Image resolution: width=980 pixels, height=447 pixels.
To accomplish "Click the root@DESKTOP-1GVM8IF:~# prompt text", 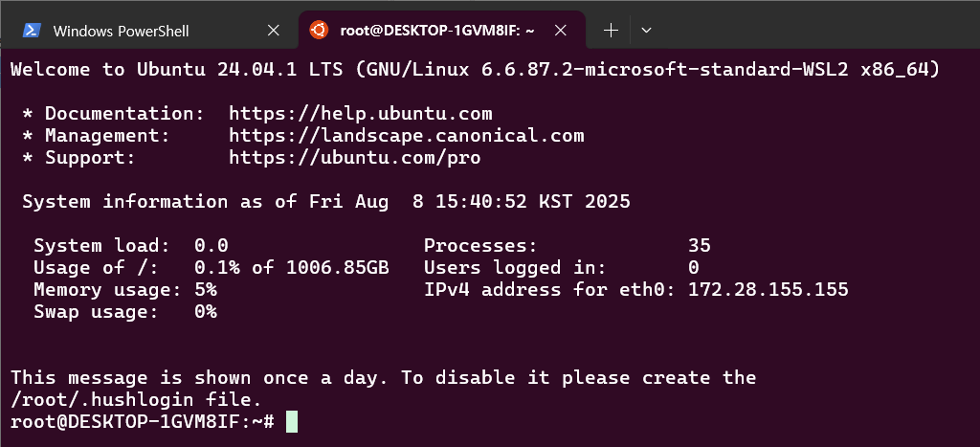I will (143, 422).
